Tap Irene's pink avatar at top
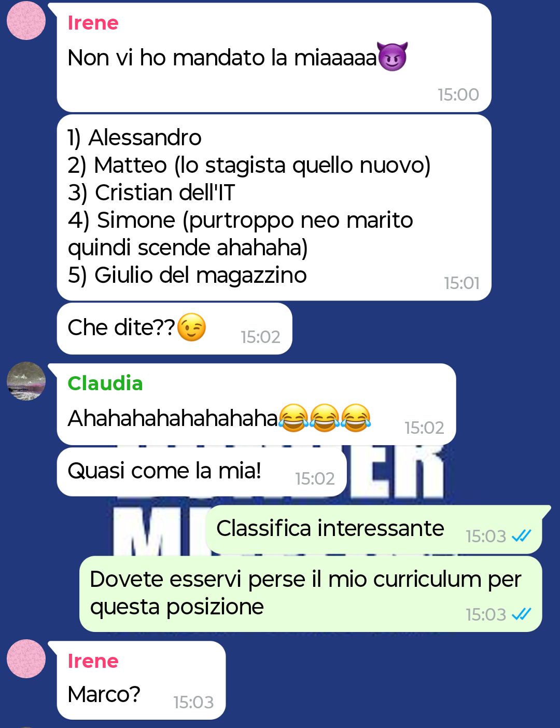The height and width of the screenshot is (728, 560). point(26,20)
